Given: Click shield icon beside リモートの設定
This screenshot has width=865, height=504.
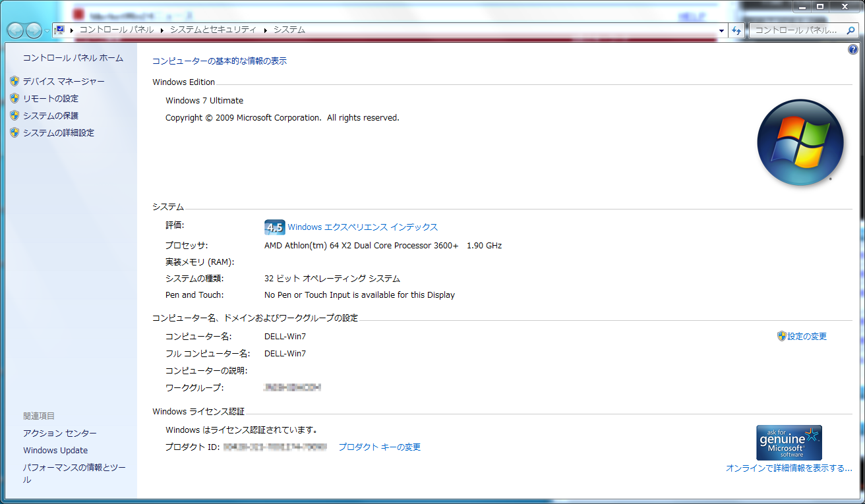Looking at the screenshot, I should [15, 98].
